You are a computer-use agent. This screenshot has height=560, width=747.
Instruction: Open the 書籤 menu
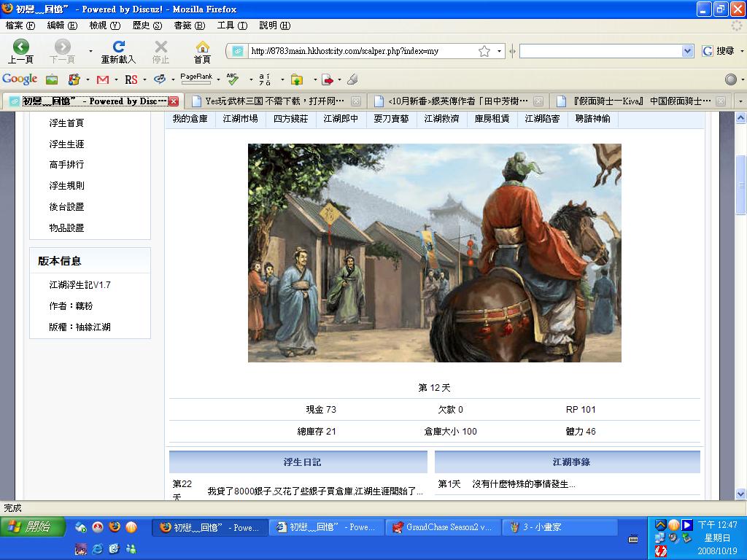[190, 26]
